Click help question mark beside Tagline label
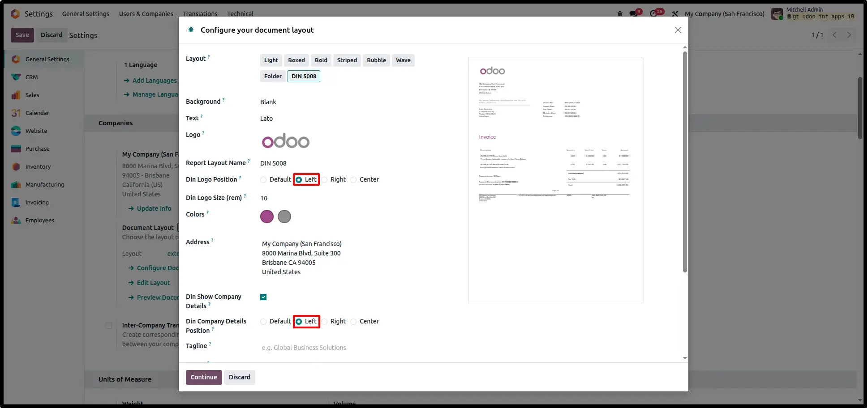Image resolution: width=868 pixels, height=408 pixels. coord(210,344)
